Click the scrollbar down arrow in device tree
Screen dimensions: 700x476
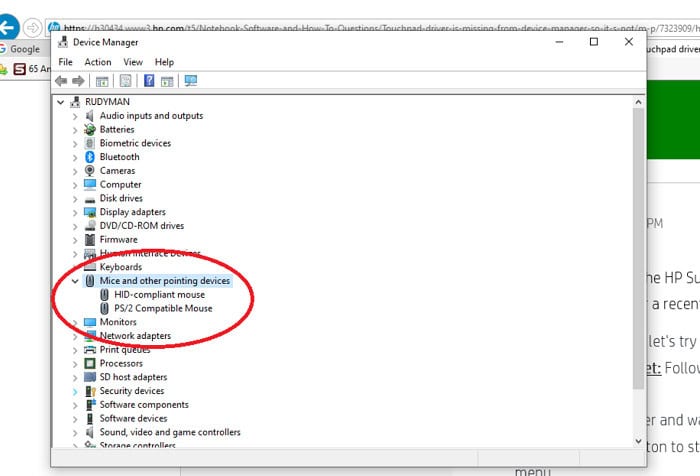coord(638,441)
